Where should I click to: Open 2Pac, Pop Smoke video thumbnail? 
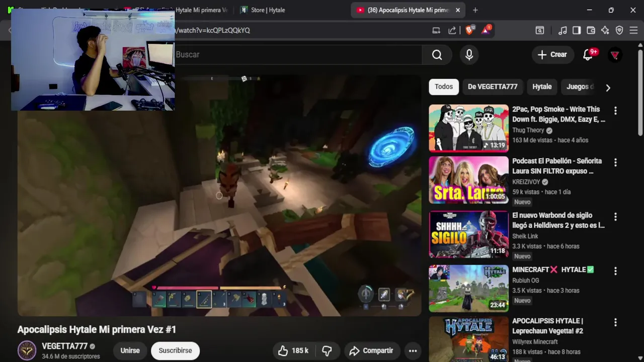(x=468, y=128)
